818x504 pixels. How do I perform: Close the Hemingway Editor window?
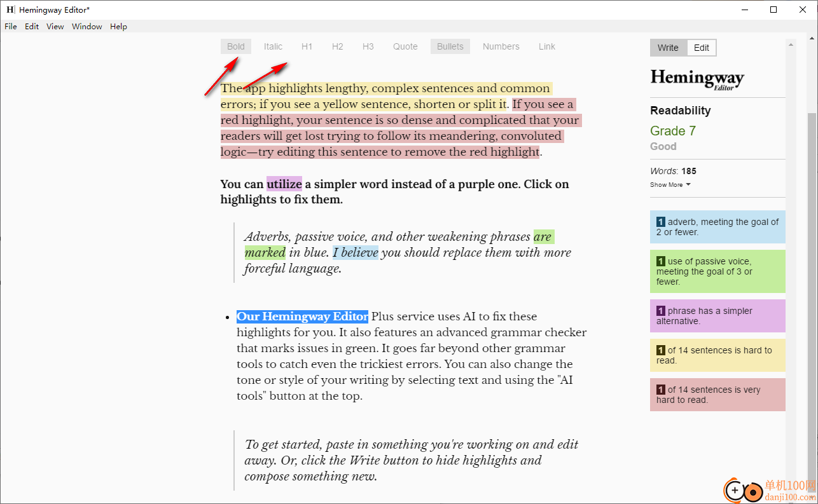(803, 10)
